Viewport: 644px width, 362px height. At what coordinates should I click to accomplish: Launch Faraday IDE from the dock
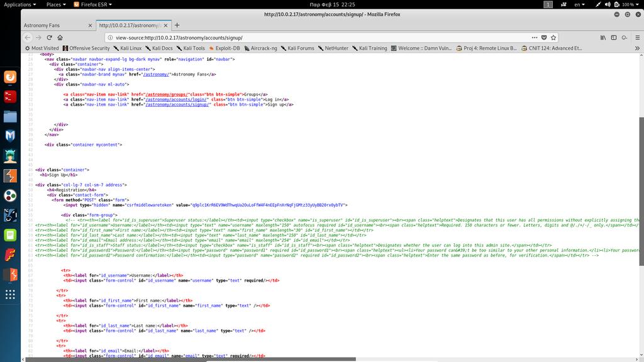pyautogui.click(x=10, y=255)
